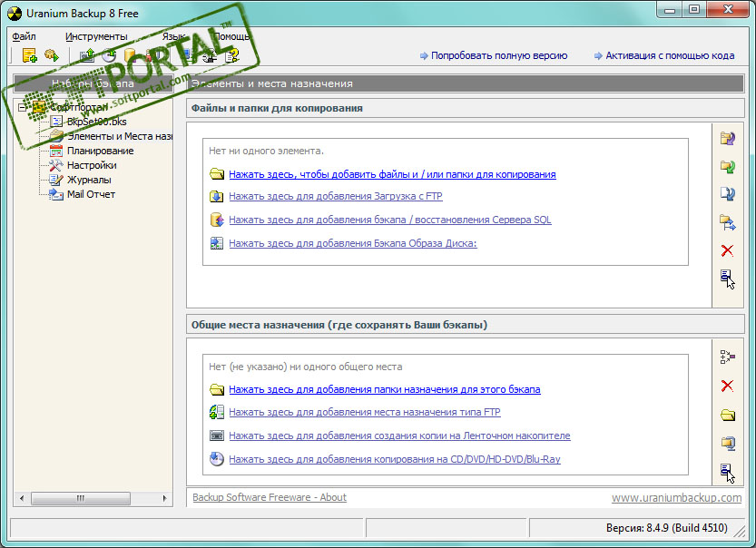
Task: Open www.uraniumbackup.com link
Action: pyautogui.click(x=676, y=497)
